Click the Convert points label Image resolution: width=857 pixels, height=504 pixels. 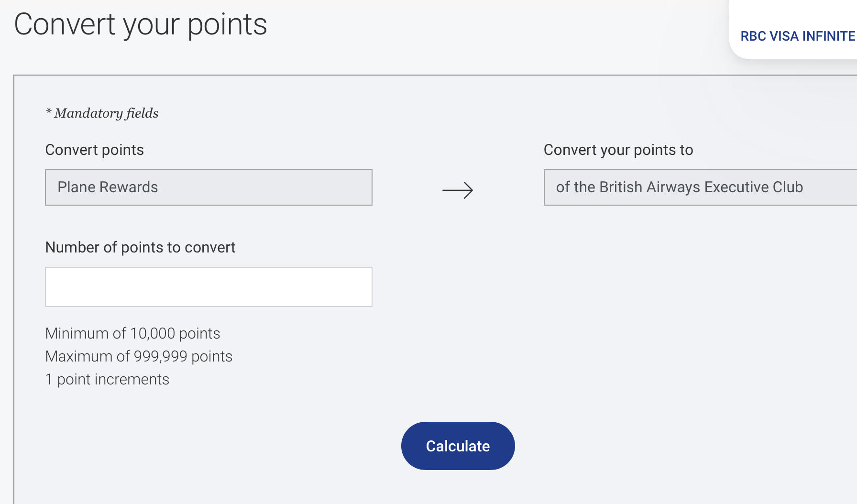click(94, 150)
